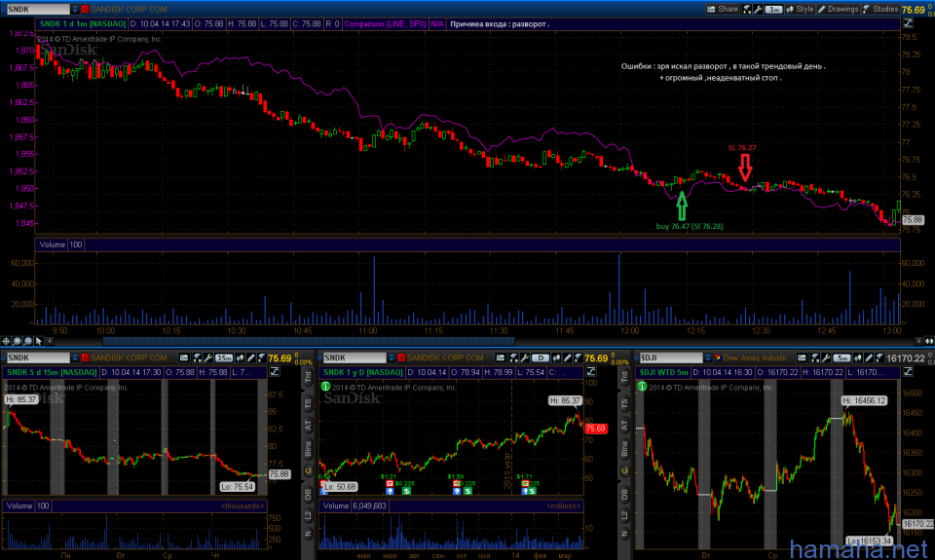935x560 pixels.
Task: Open the Style menu for the main chart
Action: (799, 8)
